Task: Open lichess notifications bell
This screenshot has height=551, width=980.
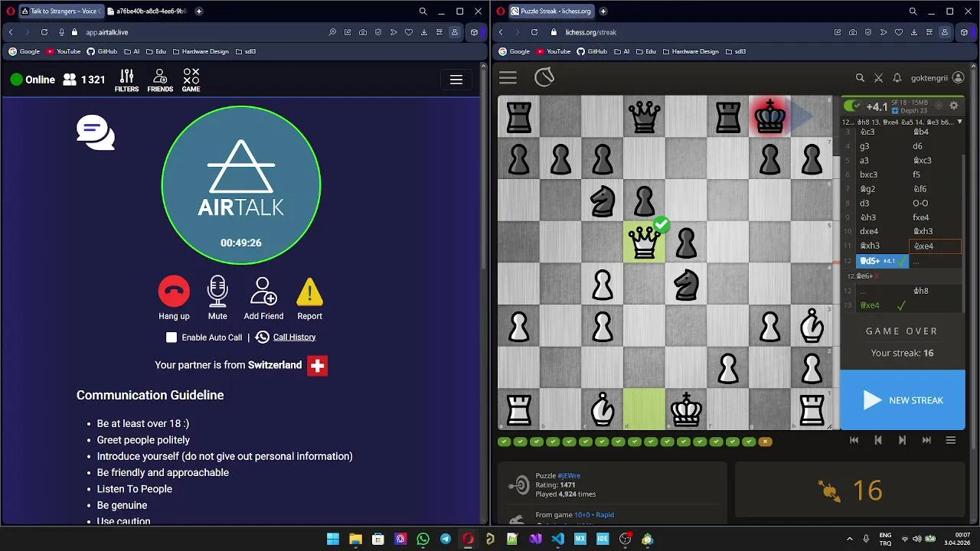Action: coord(897,78)
